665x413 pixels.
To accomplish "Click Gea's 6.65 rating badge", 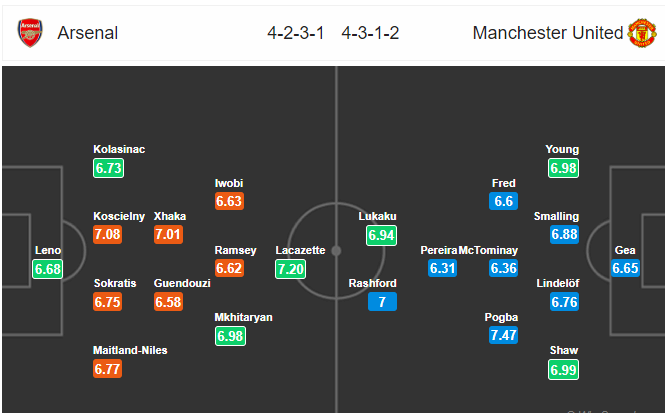I will 625,268.
